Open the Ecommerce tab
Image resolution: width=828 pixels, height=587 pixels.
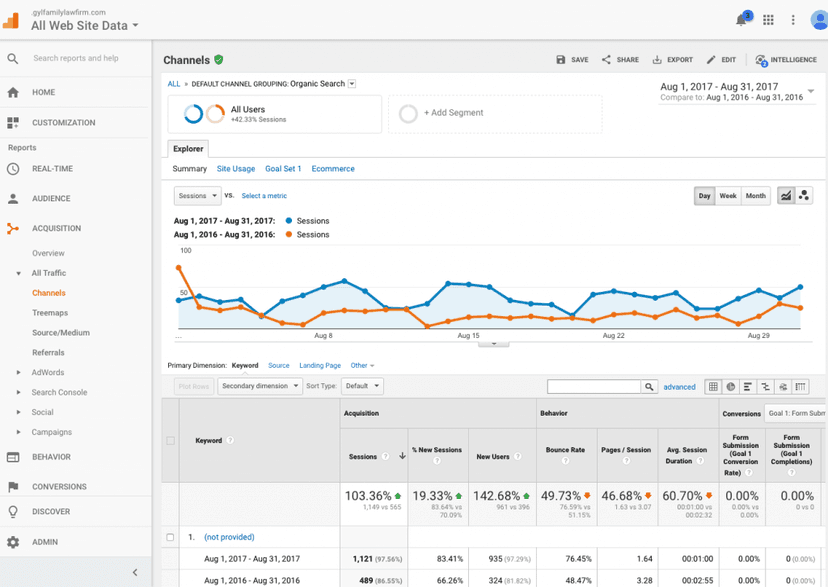pos(333,169)
